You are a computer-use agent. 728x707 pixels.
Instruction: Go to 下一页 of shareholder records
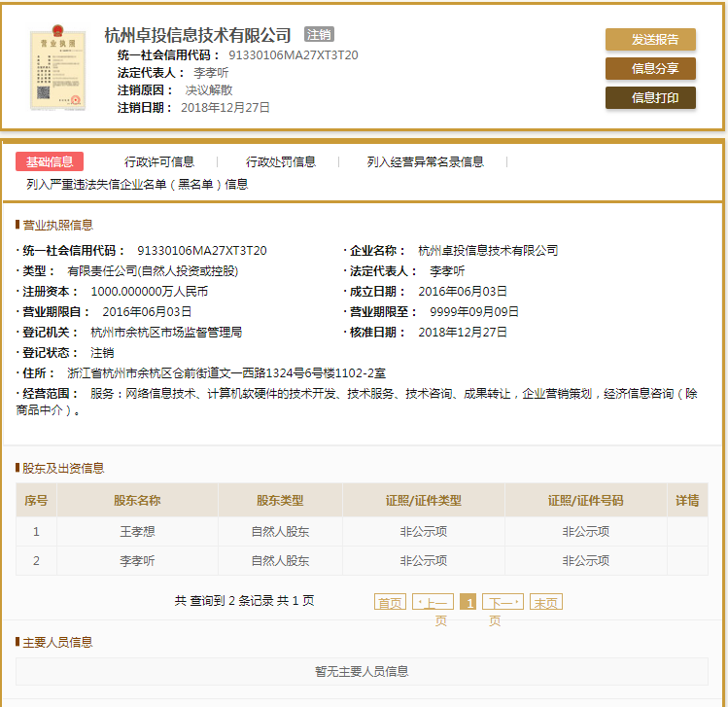pos(503,602)
